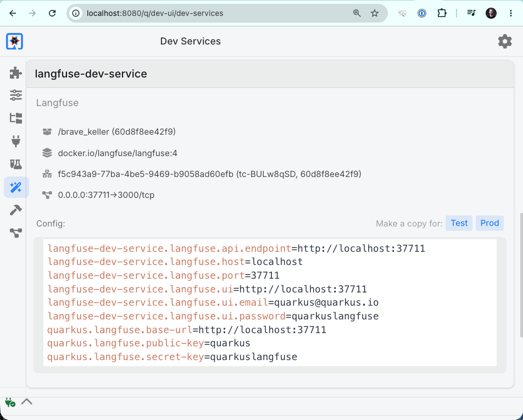Copy config for Test
This screenshot has height=420, width=523.
click(459, 223)
